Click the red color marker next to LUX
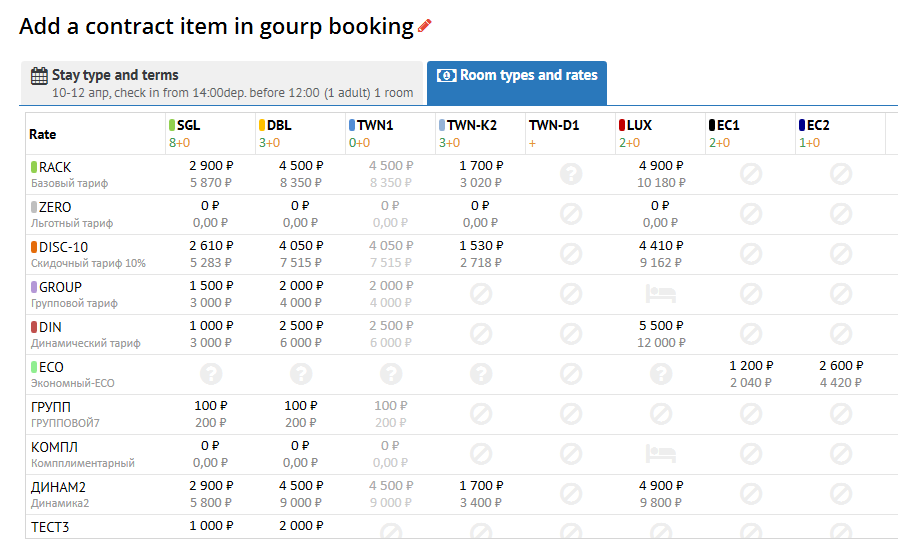The width and height of the screenshot is (898, 544). (x=622, y=126)
